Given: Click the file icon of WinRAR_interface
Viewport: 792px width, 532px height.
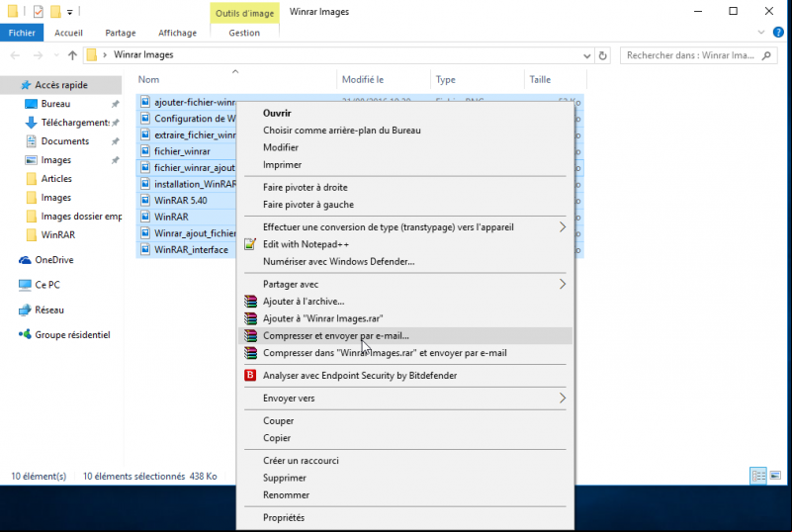Looking at the screenshot, I should coord(145,249).
